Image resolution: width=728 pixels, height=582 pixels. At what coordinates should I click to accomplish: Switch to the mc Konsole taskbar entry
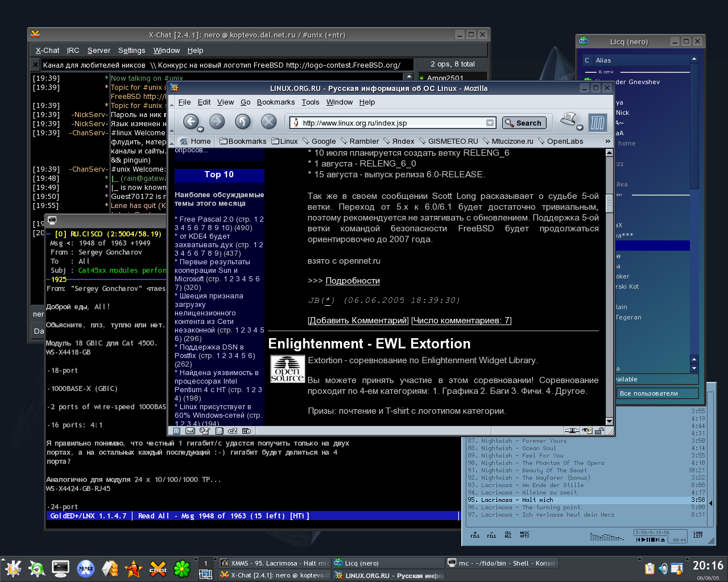pos(502,563)
